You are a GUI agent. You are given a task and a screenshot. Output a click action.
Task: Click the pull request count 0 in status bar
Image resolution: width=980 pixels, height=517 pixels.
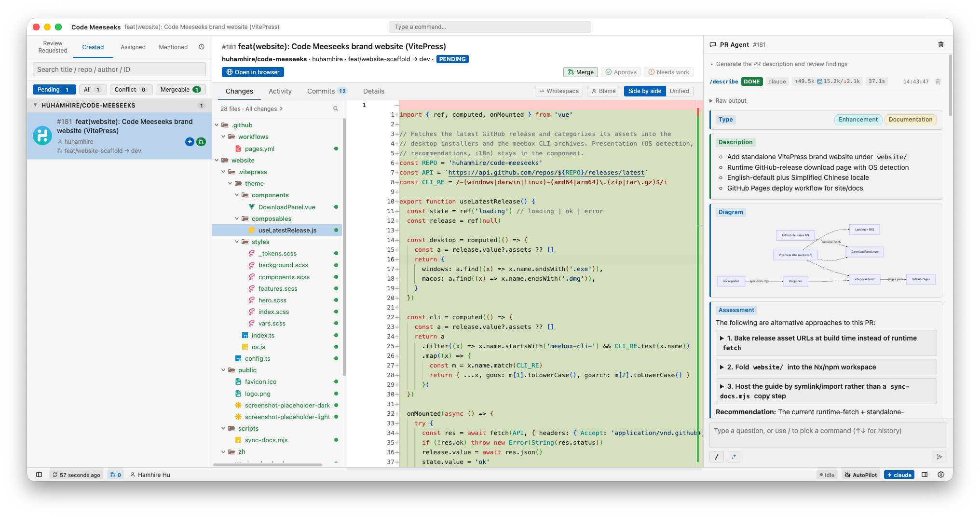[x=116, y=475]
